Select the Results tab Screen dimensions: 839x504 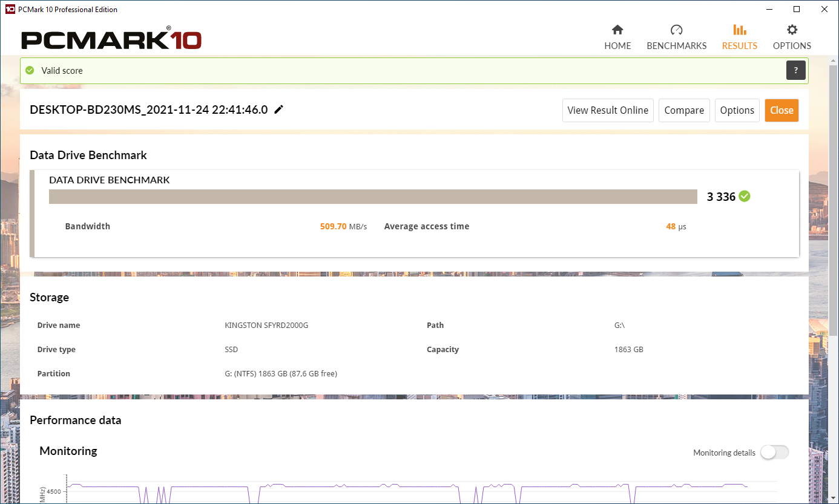pos(739,38)
